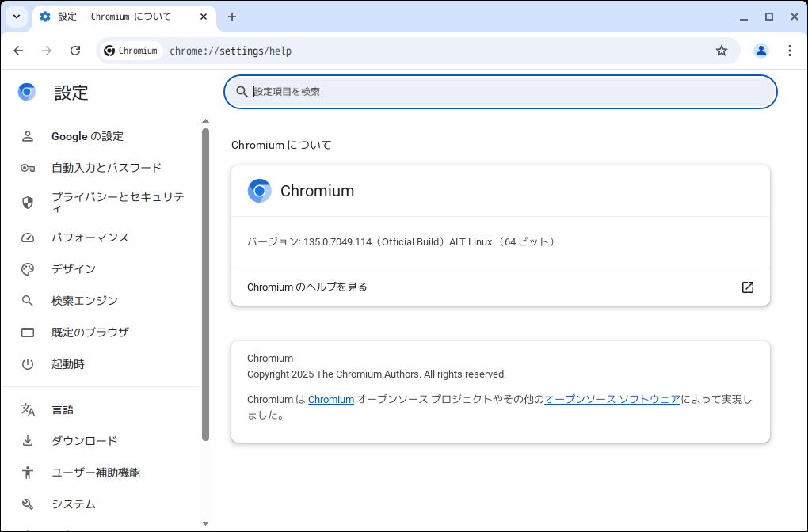Open the new tab button

(232, 17)
